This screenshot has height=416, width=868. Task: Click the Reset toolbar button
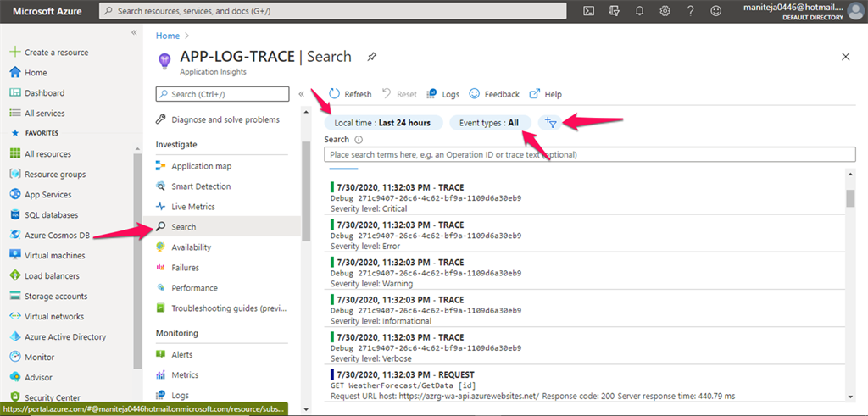click(399, 94)
